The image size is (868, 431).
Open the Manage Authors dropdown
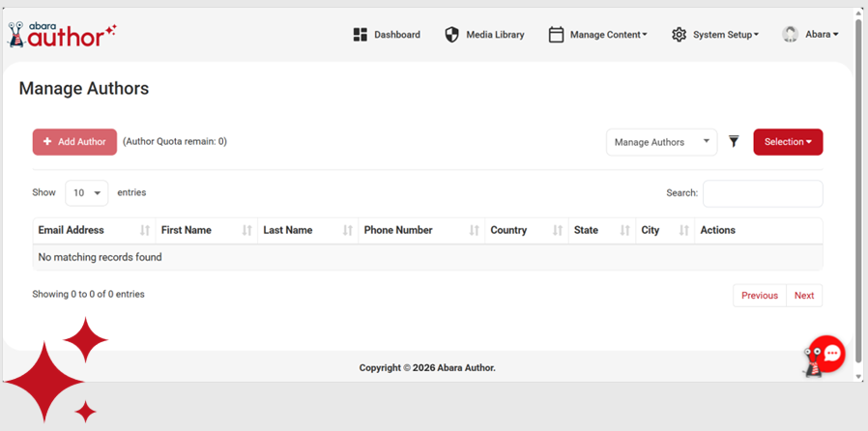click(x=661, y=142)
